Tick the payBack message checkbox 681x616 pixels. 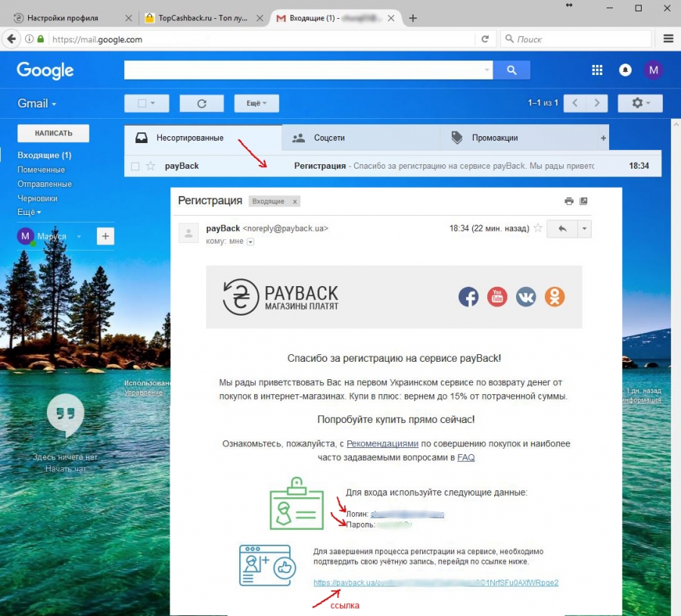(135, 166)
